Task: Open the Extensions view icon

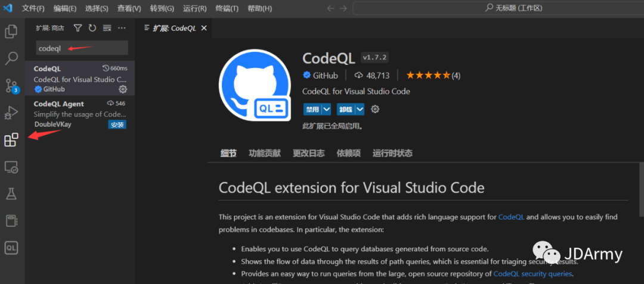Action: coord(11,140)
